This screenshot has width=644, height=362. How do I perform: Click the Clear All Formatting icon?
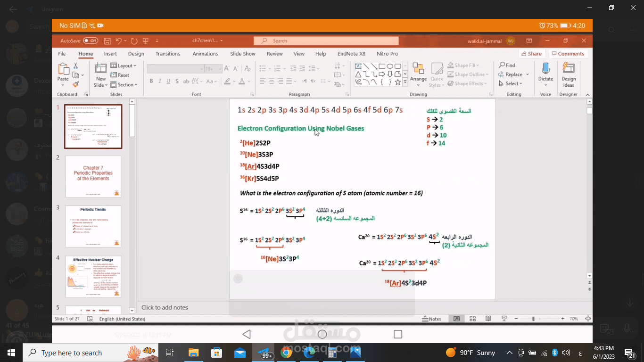coord(248,69)
